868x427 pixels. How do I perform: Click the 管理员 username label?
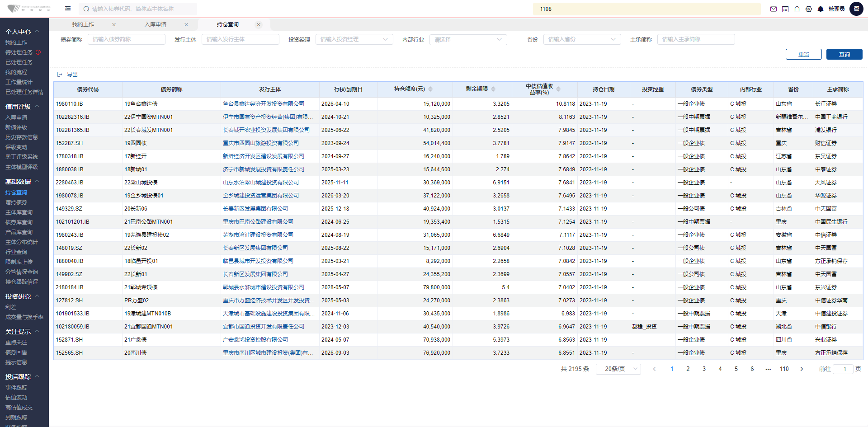[837, 9]
